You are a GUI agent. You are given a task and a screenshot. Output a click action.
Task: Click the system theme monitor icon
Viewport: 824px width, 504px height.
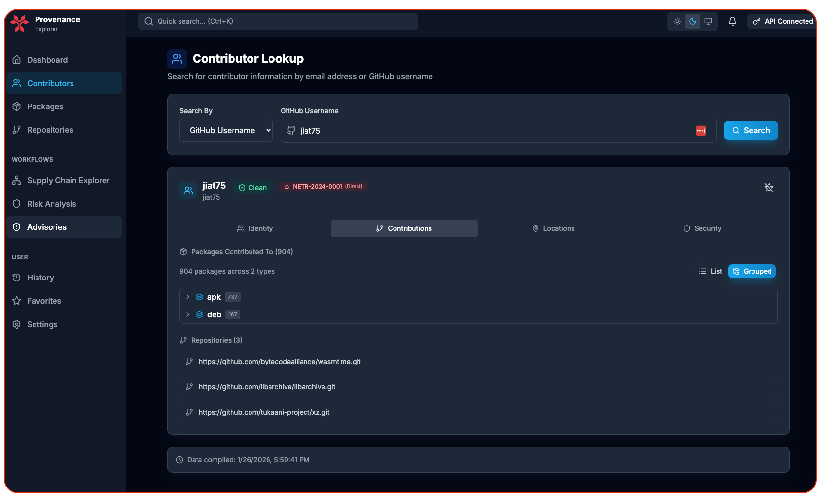coord(708,21)
